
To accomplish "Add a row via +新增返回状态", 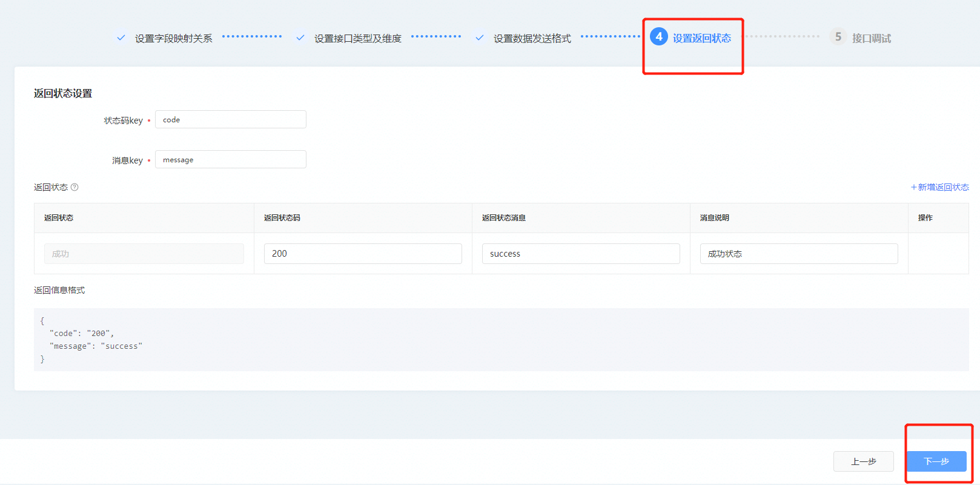I will (940, 187).
